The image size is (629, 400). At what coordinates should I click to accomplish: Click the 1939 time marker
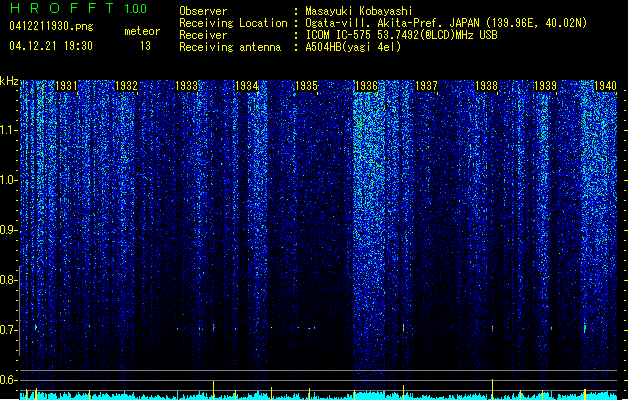click(546, 86)
